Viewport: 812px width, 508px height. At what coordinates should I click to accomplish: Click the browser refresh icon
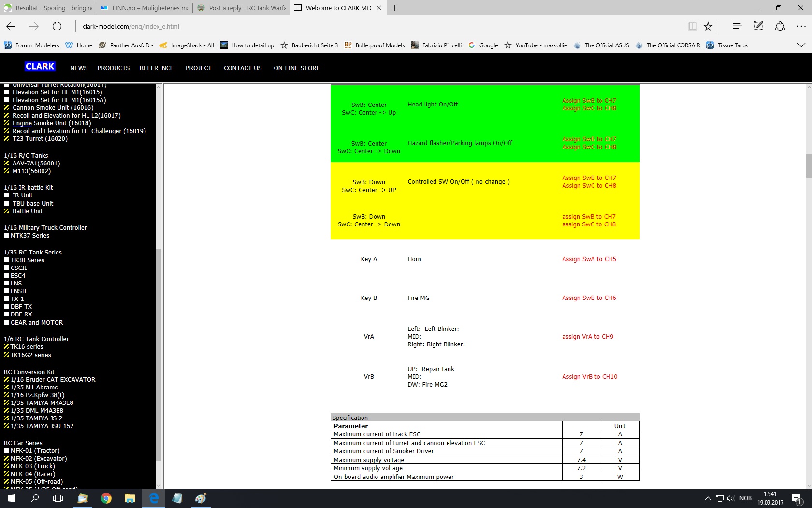[x=57, y=26]
